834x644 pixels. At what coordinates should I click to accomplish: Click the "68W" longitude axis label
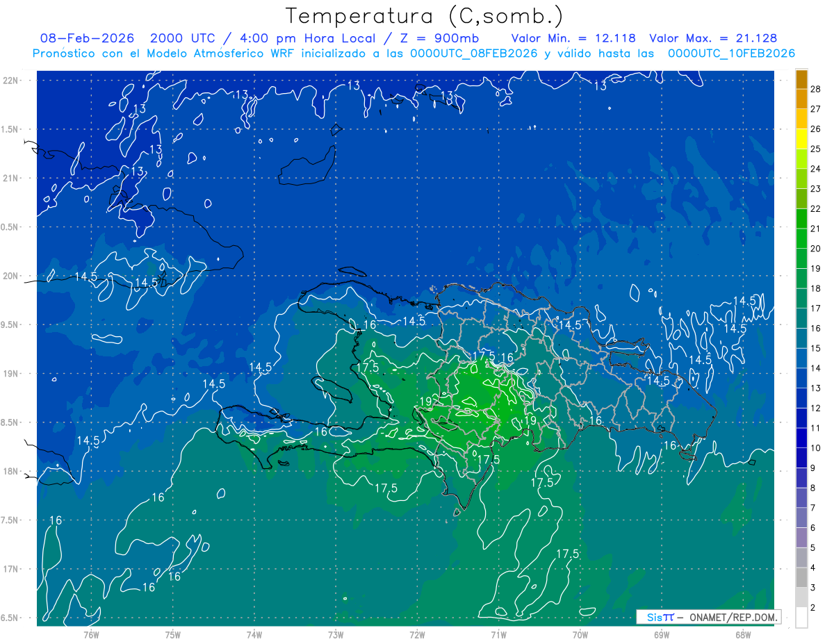click(x=743, y=634)
